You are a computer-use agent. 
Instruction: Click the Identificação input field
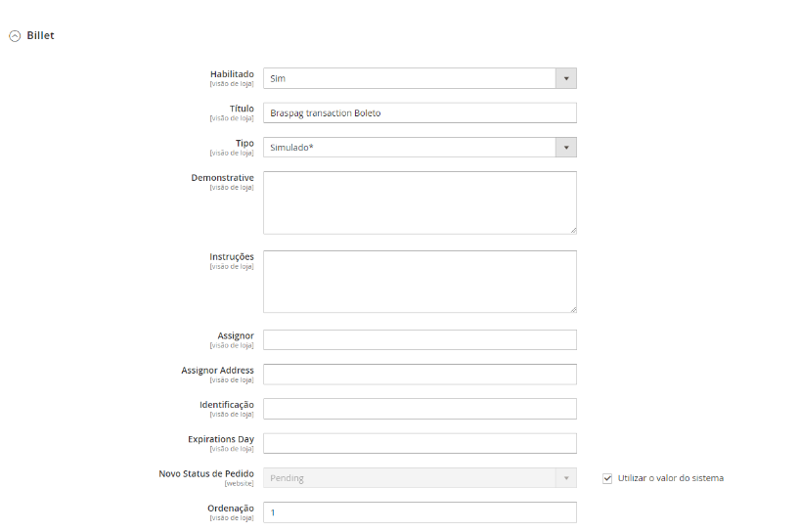click(x=420, y=409)
